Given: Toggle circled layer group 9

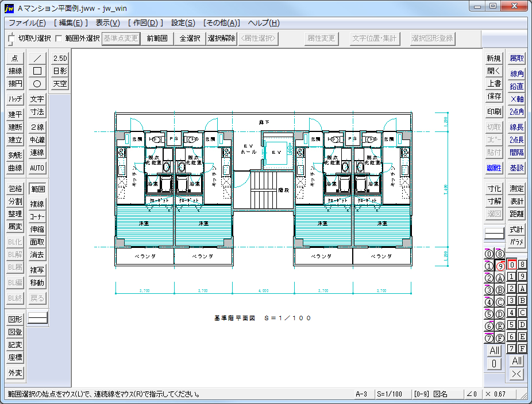Looking at the screenshot, I should (x=500, y=266).
